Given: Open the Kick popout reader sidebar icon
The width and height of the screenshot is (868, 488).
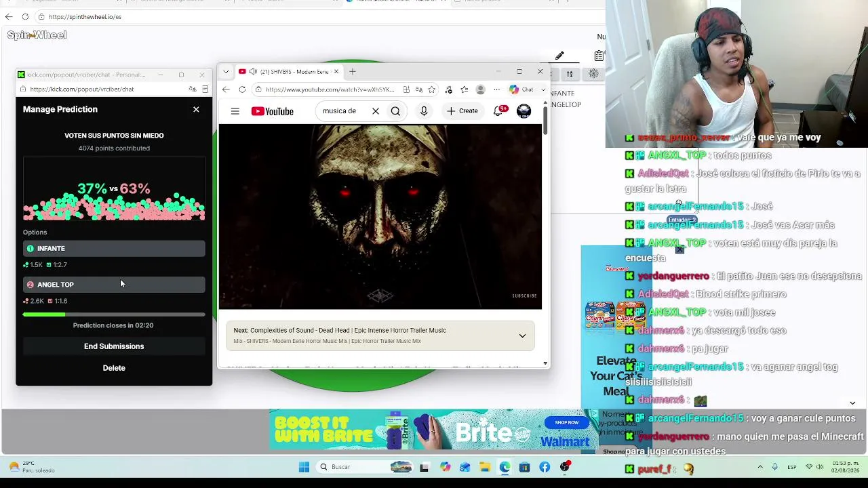Looking at the screenshot, I should click(x=205, y=89).
